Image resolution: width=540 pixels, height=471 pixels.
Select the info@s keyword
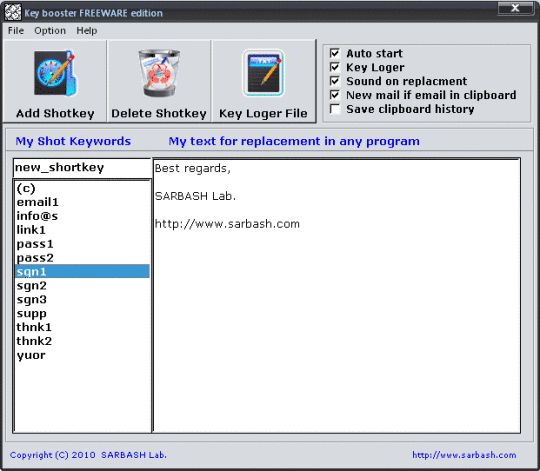click(x=83, y=216)
